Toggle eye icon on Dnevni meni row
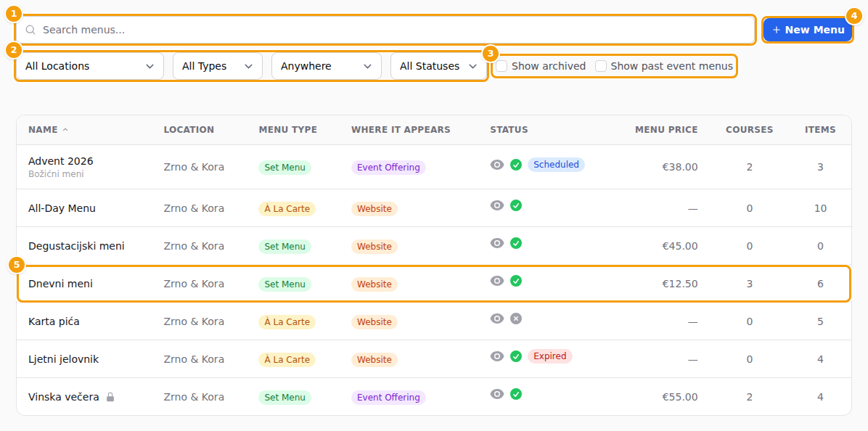 (x=497, y=281)
